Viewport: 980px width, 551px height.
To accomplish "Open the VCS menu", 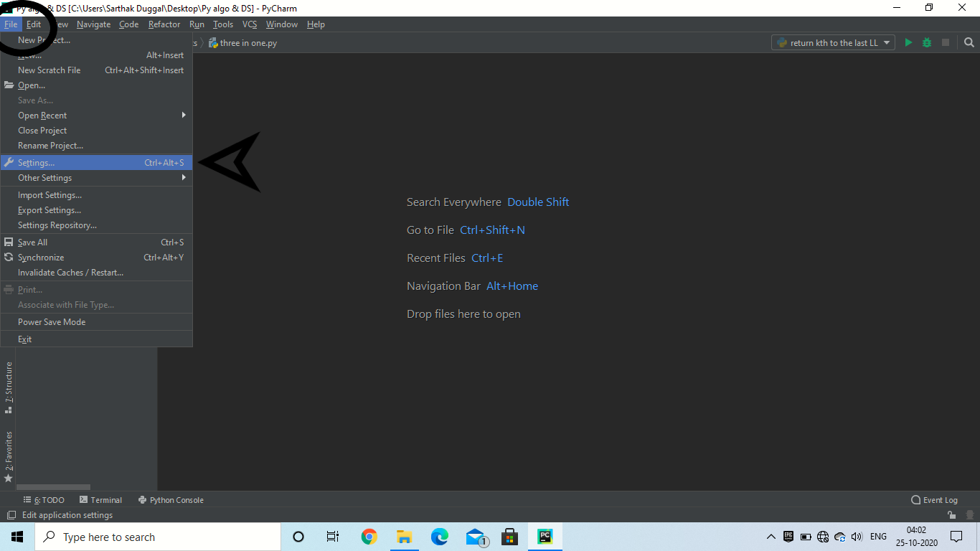I will pyautogui.click(x=250, y=24).
